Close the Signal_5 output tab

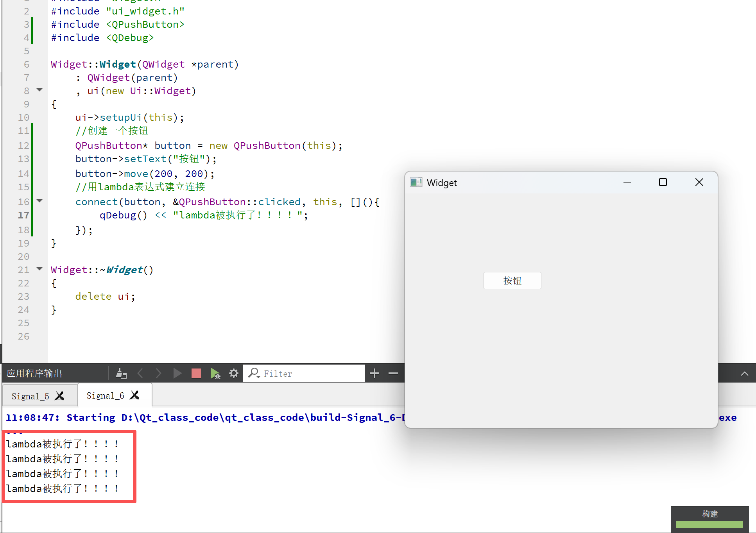click(x=59, y=396)
